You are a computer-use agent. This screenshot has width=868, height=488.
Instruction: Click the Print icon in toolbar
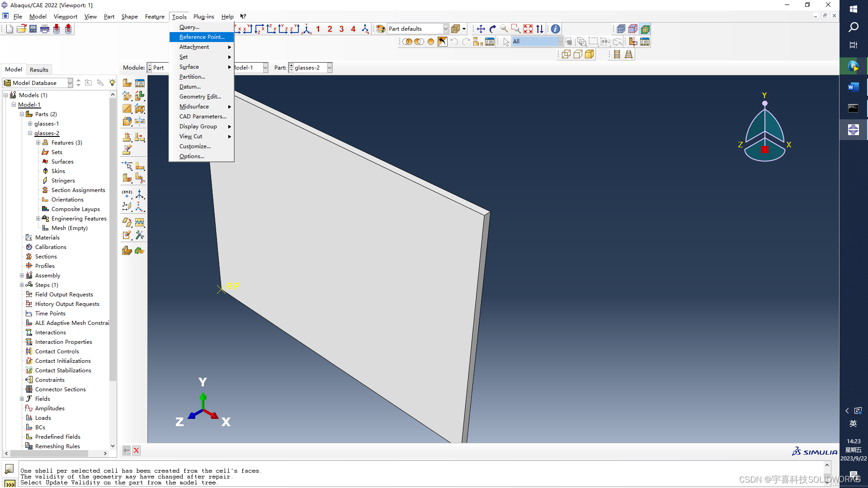pyautogui.click(x=45, y=29)
